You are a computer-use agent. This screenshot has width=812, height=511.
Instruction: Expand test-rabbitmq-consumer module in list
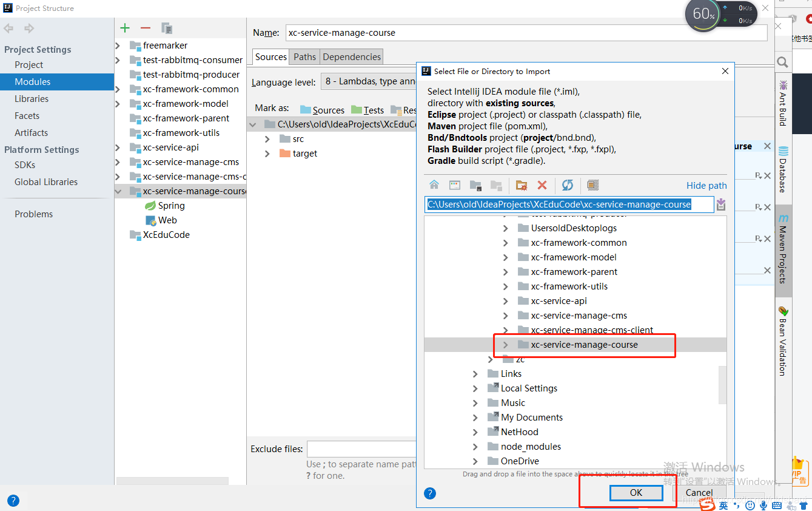(118, 60)
